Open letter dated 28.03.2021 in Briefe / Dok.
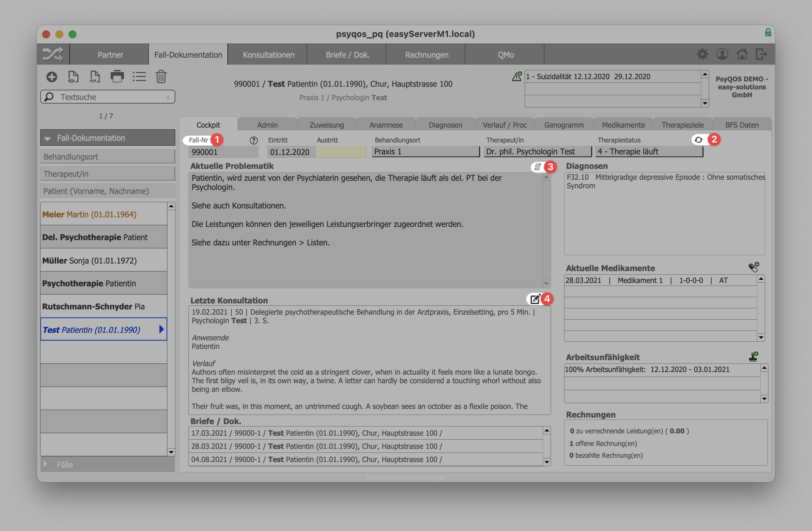Image resolution: width=812 pixels, height=531 pixels. (365, 446)
